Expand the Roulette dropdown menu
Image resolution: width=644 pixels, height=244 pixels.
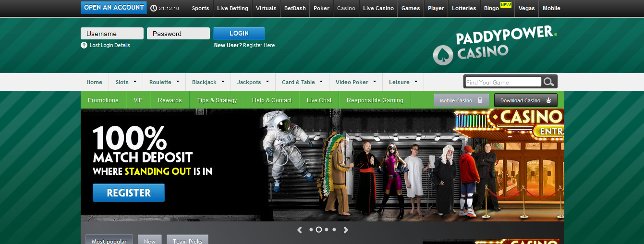pos(164,82)
